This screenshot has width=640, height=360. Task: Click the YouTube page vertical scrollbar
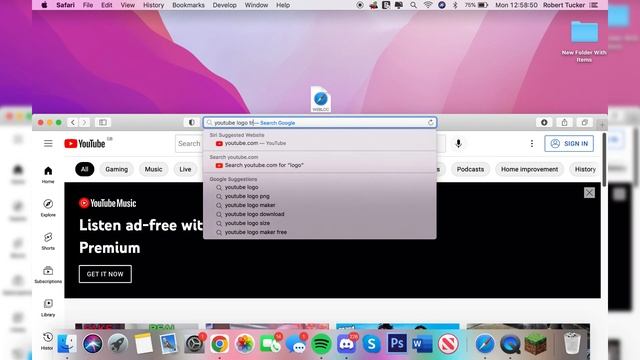pyautogui.click(x=604, y=159)
